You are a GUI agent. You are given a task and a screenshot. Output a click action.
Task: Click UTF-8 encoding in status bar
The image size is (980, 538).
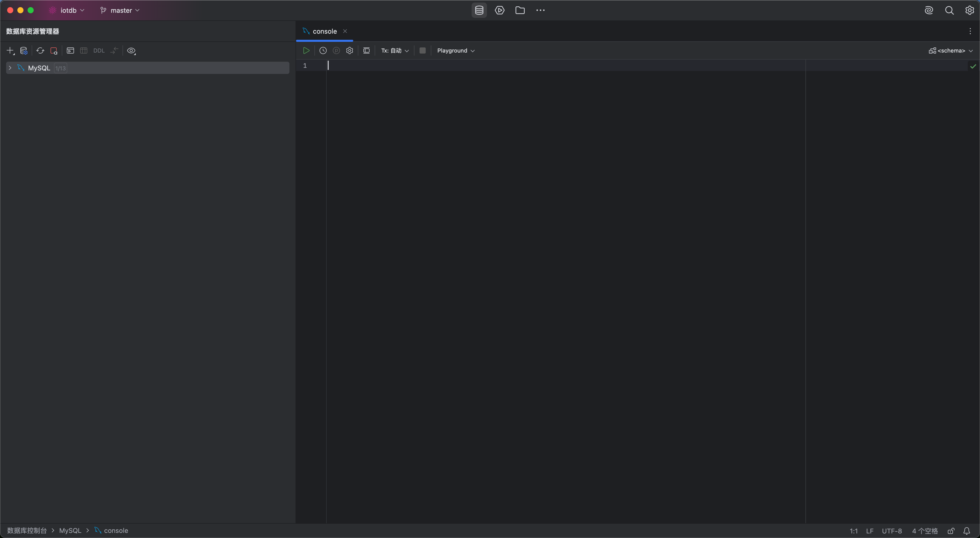[892, 531]
